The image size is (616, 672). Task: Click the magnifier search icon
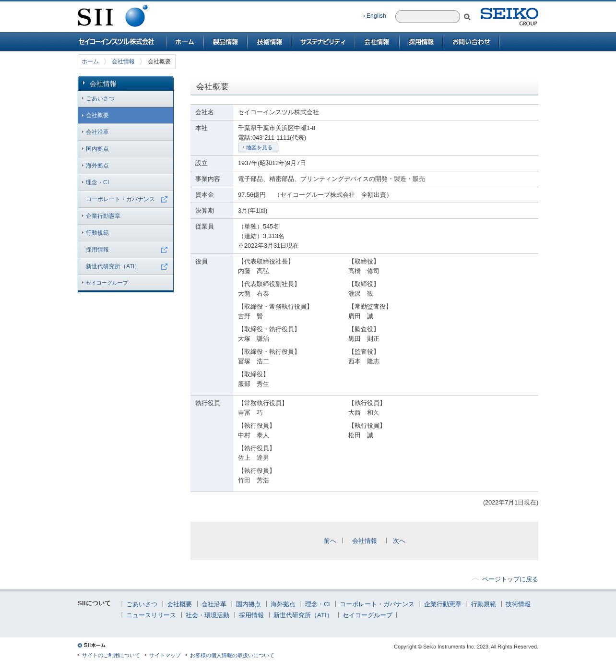467,17
